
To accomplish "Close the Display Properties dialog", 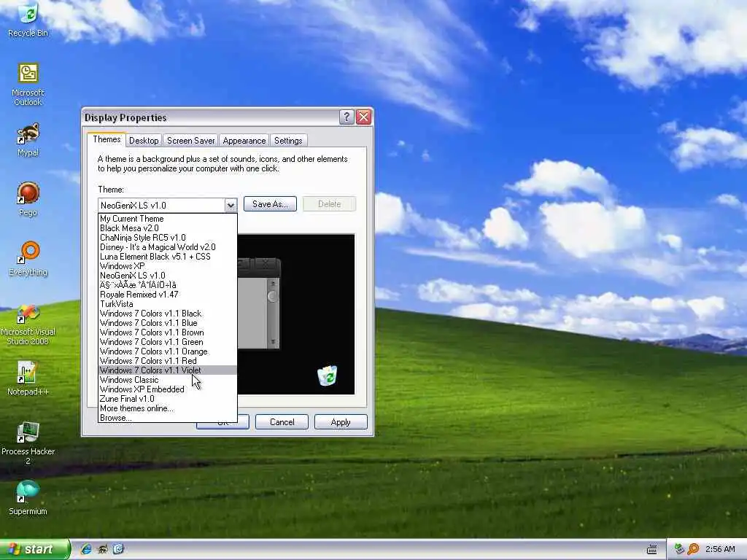I will click(363, 117).
